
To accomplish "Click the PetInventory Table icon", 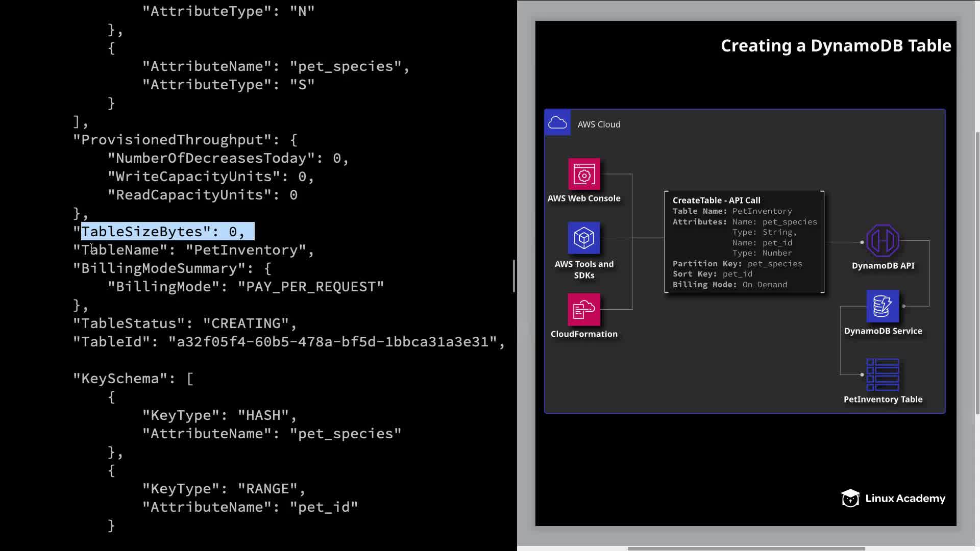I will pos(883,374).
